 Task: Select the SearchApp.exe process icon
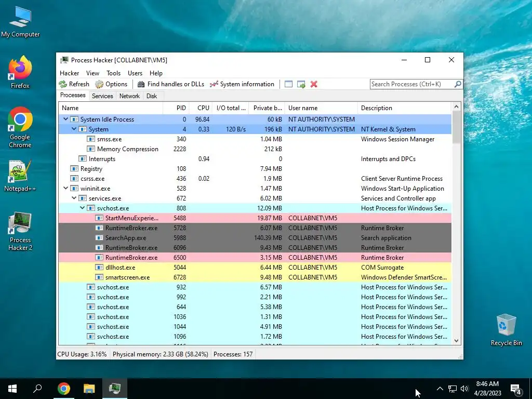(99, 238)
